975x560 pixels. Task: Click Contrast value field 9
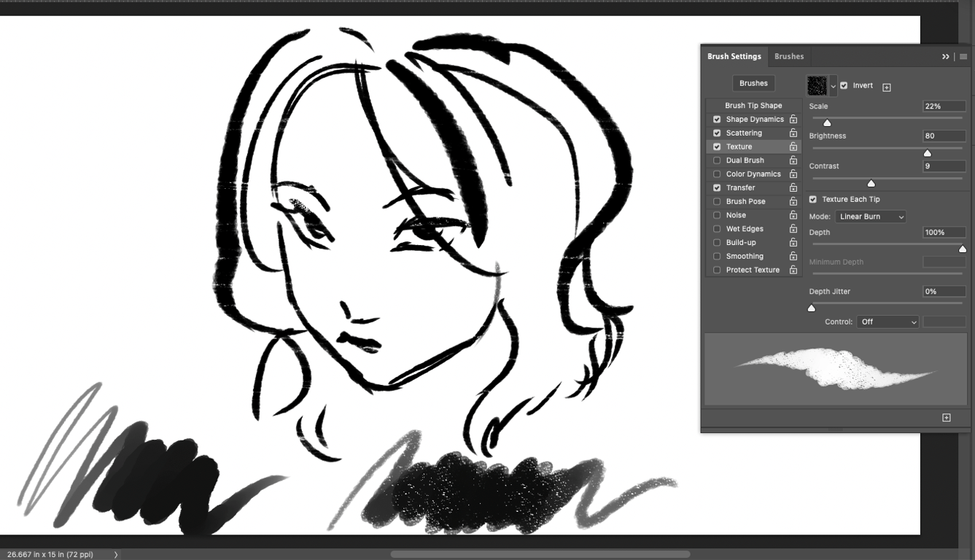944,166
